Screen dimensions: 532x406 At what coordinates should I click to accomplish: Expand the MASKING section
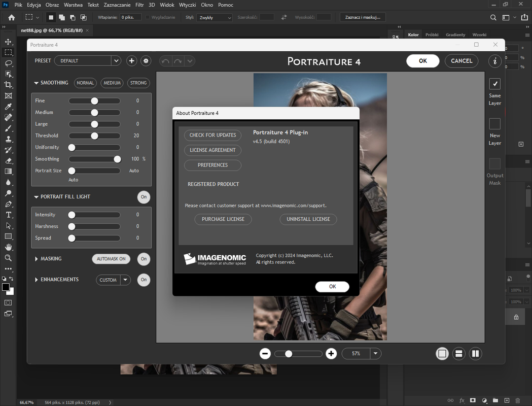pyautogui.click(x=37, y=259)
